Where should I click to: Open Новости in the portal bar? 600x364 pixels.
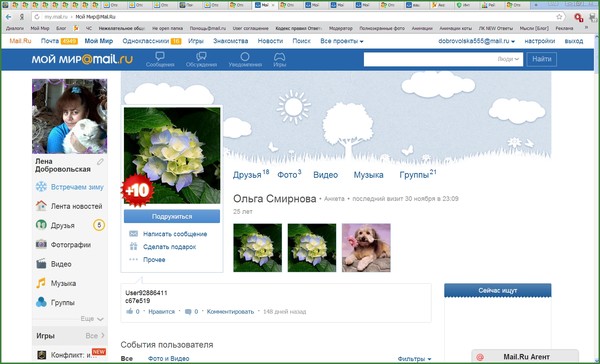270,41
